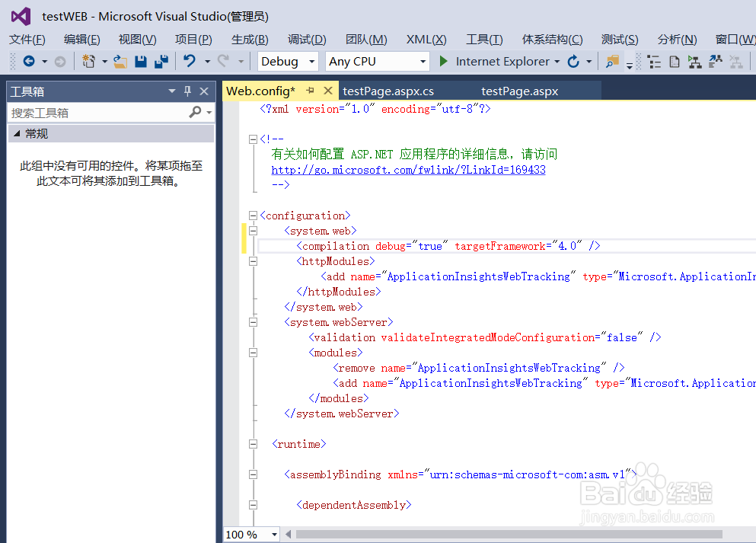The image size is (756, 543).
Task: Click the Redo arrow icon
Action: click(223, 61)
